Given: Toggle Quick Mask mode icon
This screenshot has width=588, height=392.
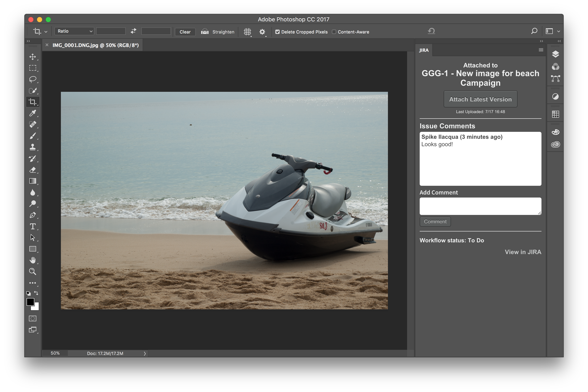Looking at the screenshot, I should tap(32, 318).
